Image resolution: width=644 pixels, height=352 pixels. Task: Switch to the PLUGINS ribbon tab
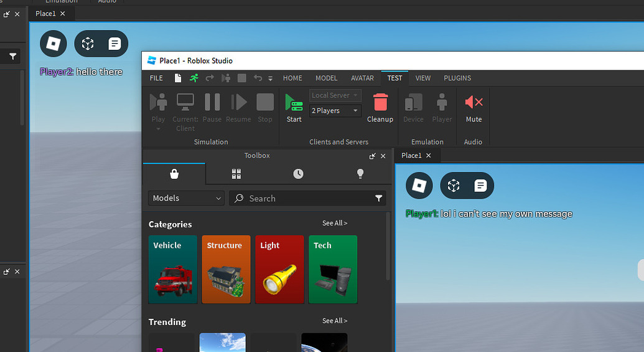[457, 78]
